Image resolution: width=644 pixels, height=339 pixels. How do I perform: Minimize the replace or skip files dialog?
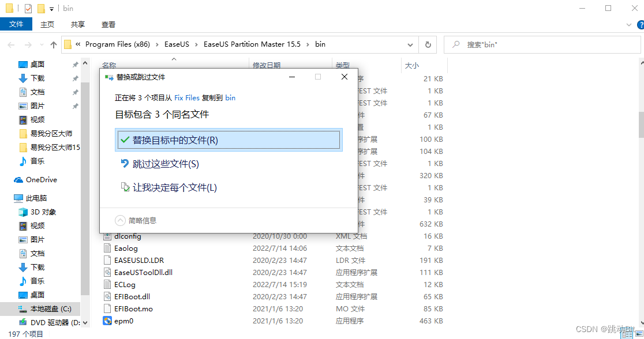coord(292,77)
